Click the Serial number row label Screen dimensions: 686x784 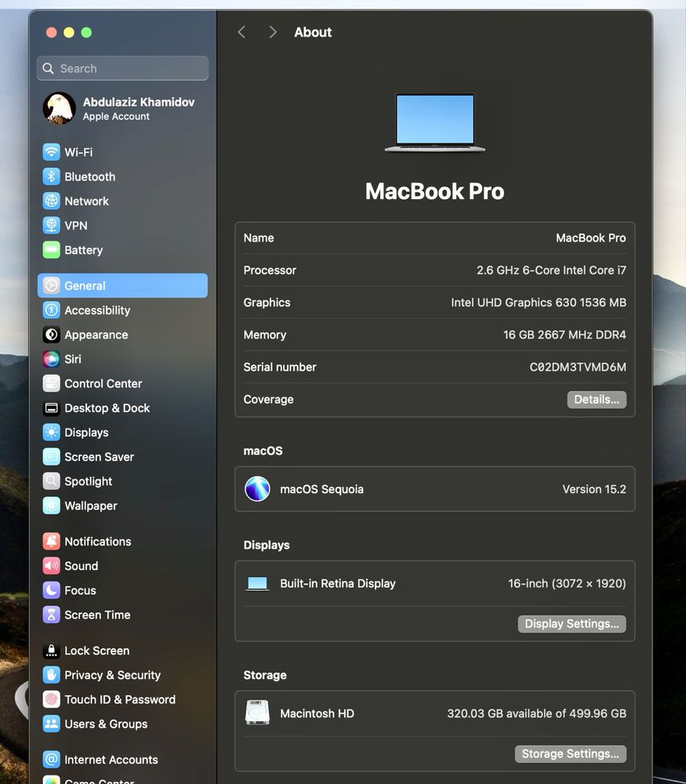(x=280, y=367)
